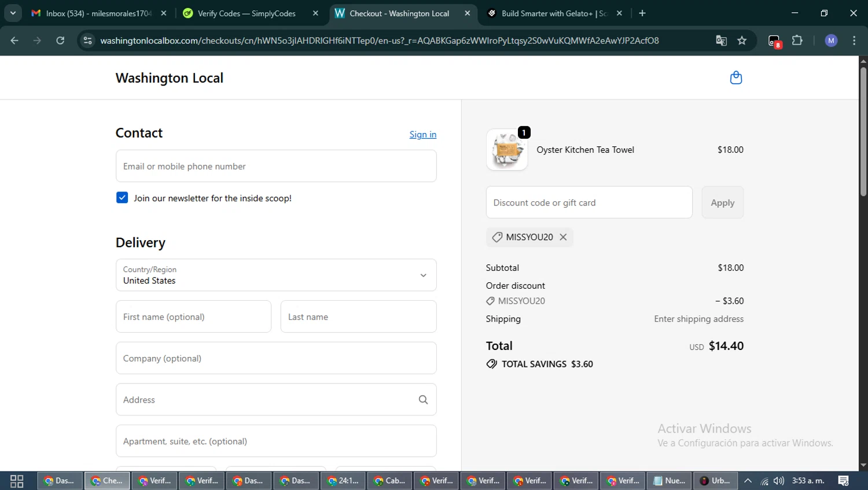The height and width of the screenshot is (490, 868).
Task: Click the address search magnifier icon
Action: pos(423,400)
